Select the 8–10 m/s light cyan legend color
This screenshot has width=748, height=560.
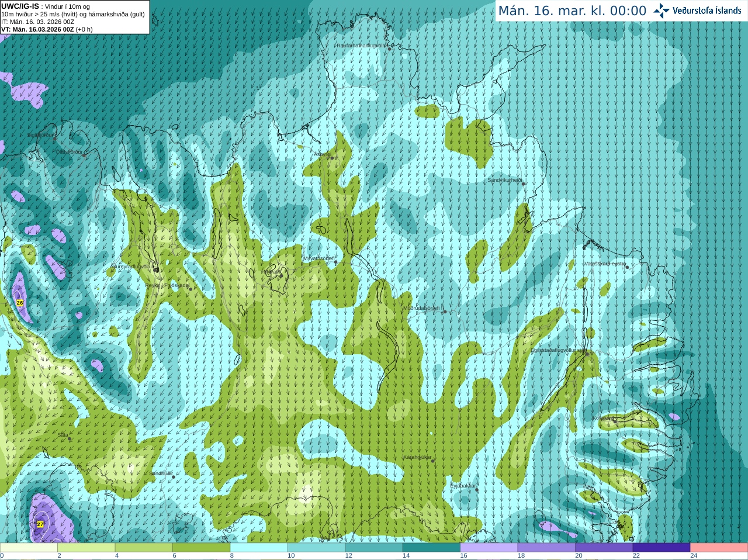tap(259, 548)
